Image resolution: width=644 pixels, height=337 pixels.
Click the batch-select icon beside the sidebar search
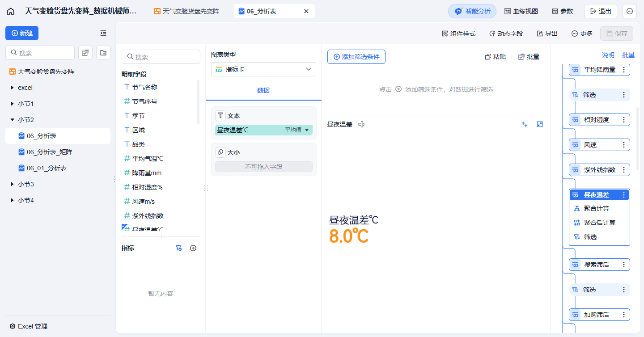coord(85,53)
